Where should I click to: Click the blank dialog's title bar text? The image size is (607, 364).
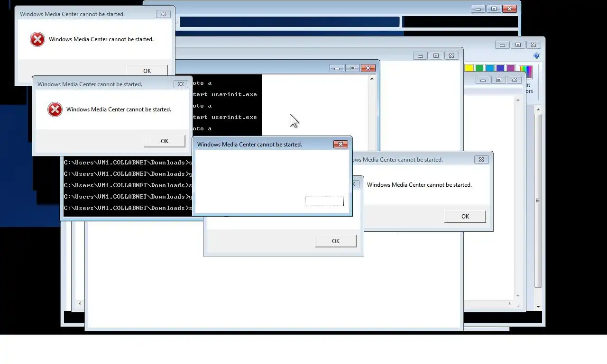click(249, 145)
